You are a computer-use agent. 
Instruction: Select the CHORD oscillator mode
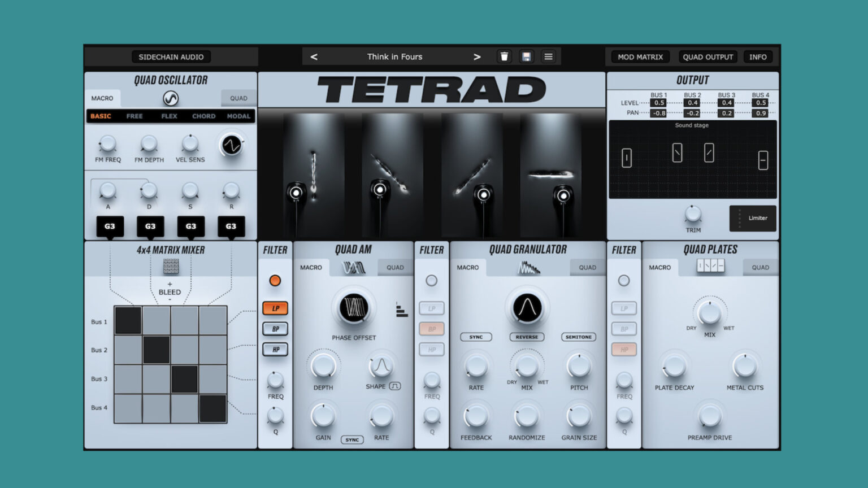point(203,116)
